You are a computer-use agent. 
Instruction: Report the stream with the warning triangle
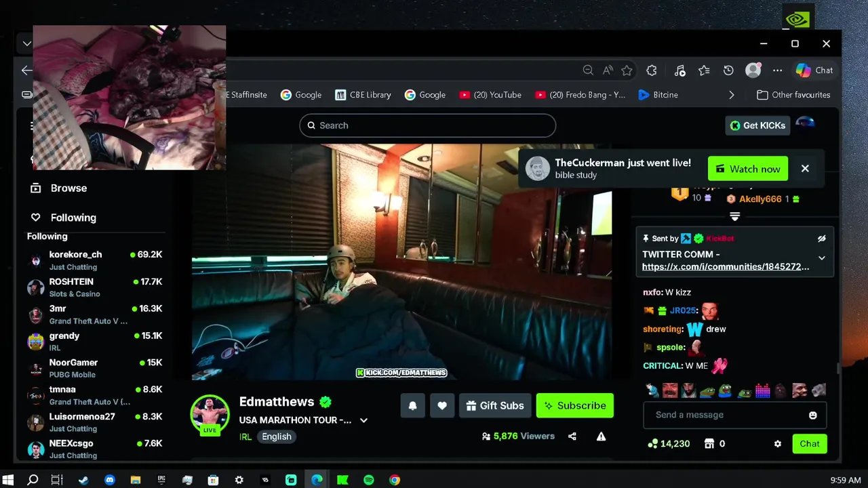coord(601,436)
